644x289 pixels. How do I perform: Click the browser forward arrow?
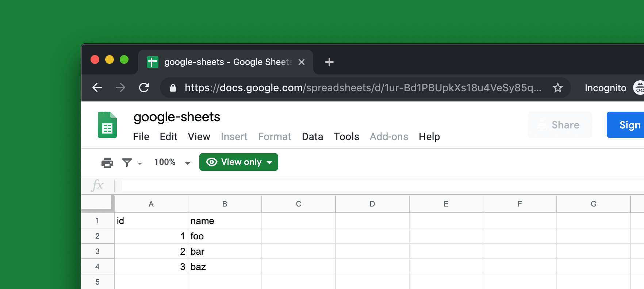[x=120, y=88]
